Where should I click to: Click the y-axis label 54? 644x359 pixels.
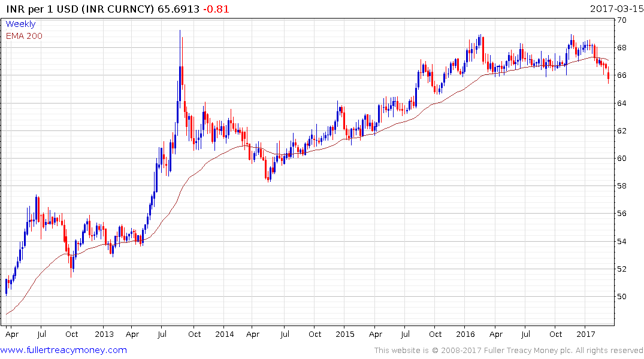(x=621, y=241)
